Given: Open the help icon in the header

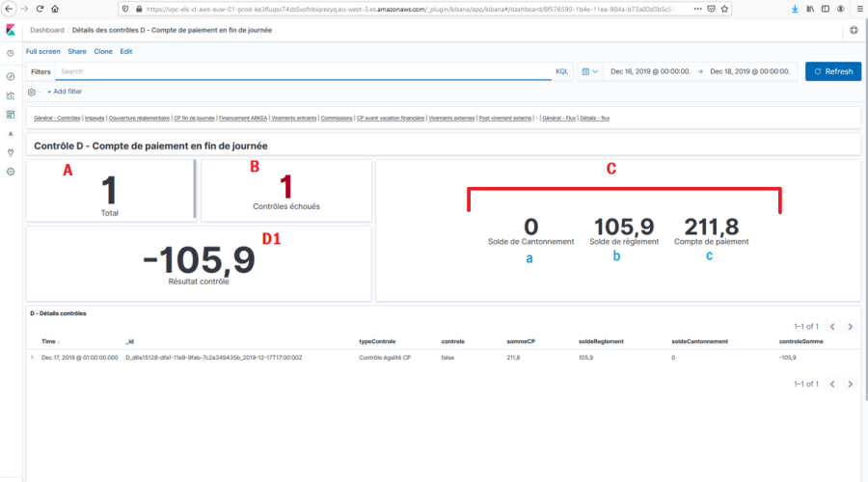Looking at the screenshot, I should pyautogui.click(x=854, y=31).
